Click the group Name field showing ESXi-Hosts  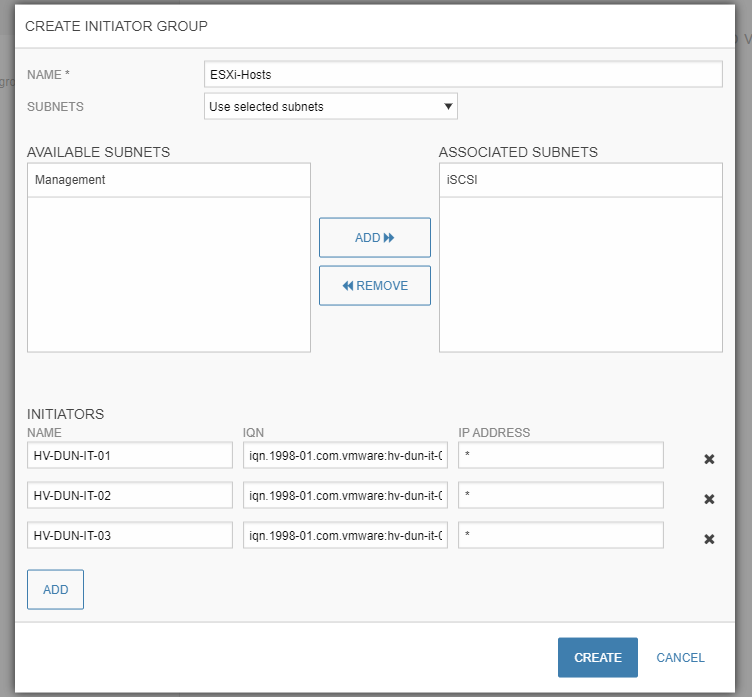point(463,74)
